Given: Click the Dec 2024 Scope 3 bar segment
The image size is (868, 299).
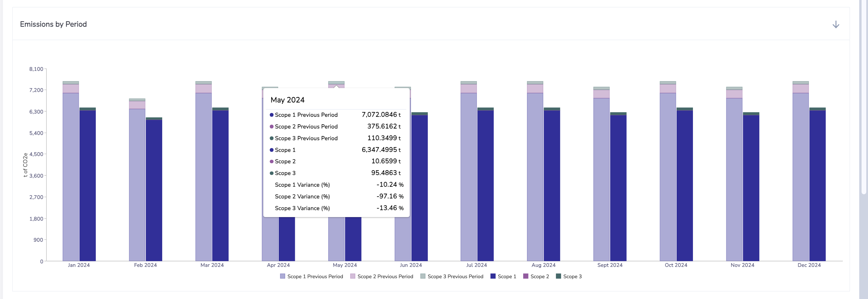Looking at the screenshot, I should (x=817, y=109).
